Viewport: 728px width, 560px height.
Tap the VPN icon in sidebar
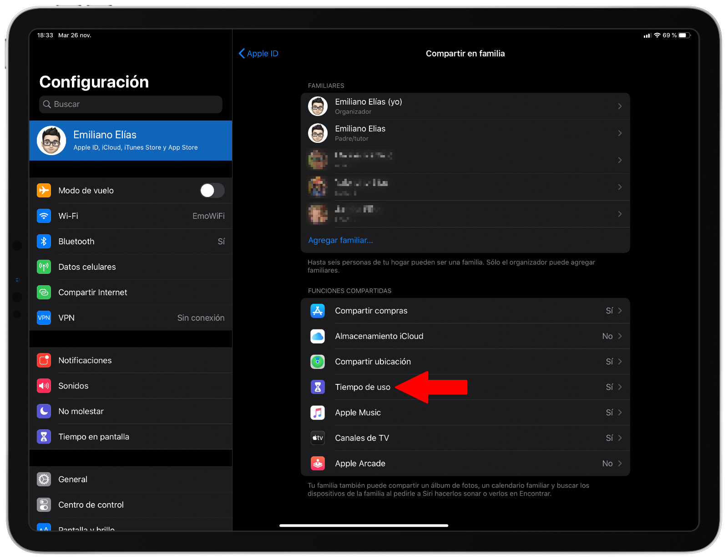[x=44, y=318]
